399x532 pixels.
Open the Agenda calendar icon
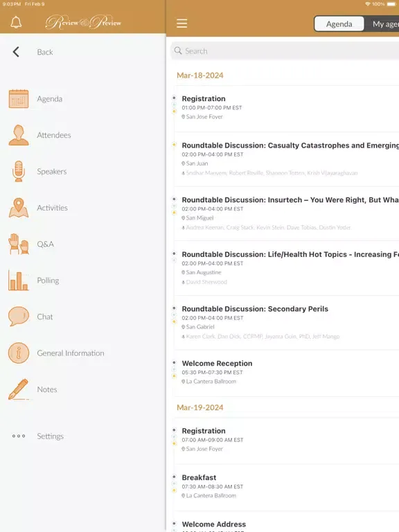[x=19, y=99]
